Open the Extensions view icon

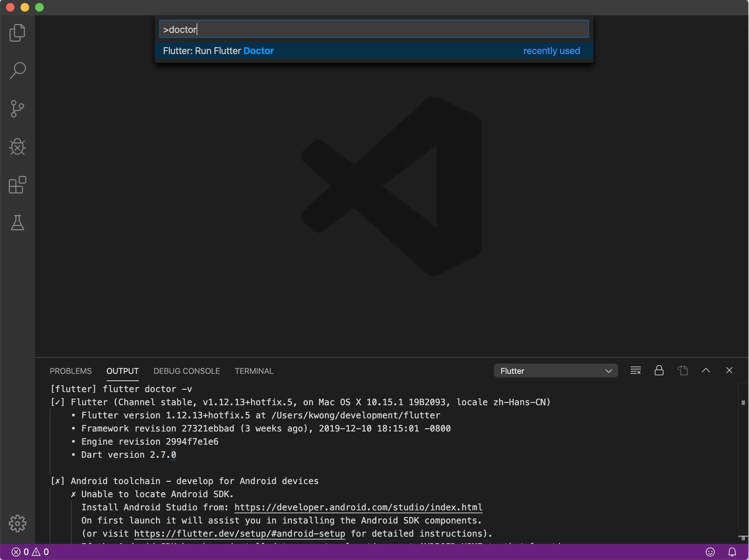coord(17,185)
